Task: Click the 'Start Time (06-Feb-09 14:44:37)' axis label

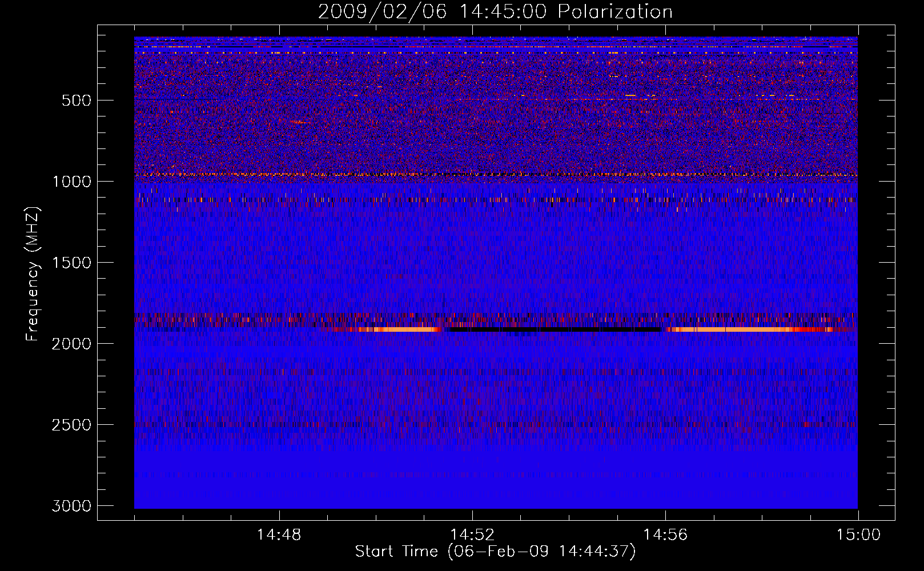Action: click(495, 552)
